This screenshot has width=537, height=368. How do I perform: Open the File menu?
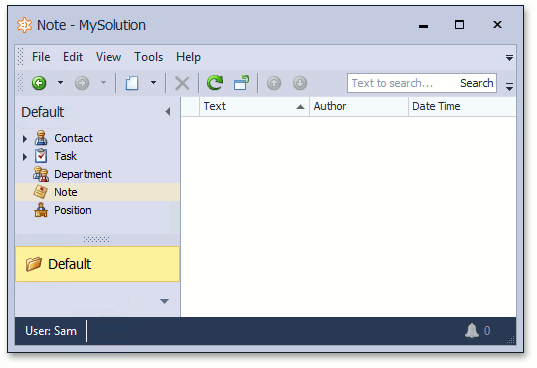(41, 57)
